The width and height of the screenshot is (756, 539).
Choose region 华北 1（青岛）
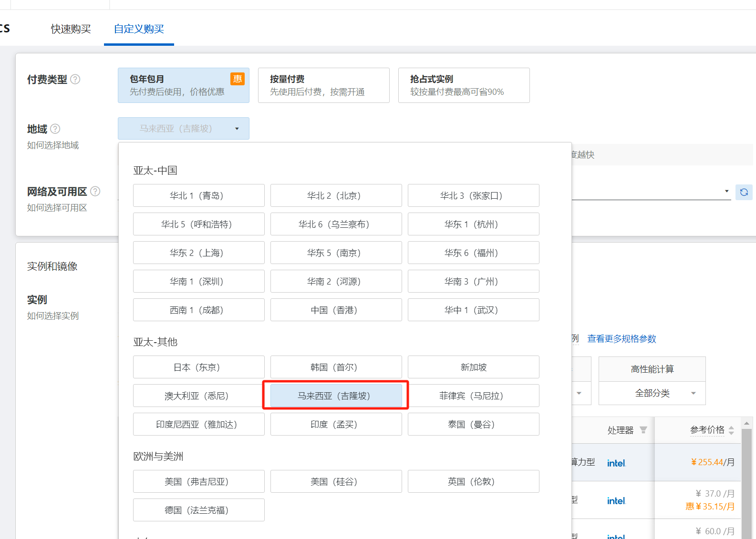tap(199, 195)
